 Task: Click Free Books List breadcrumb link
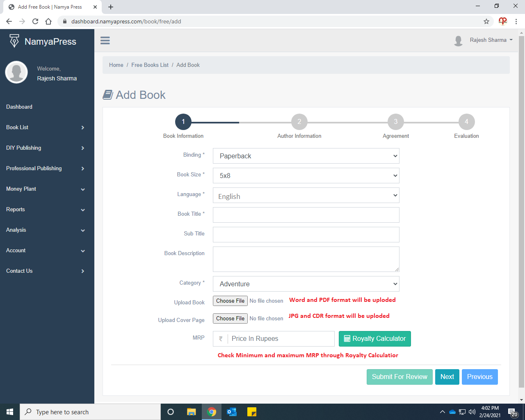[x=150, y=65]
